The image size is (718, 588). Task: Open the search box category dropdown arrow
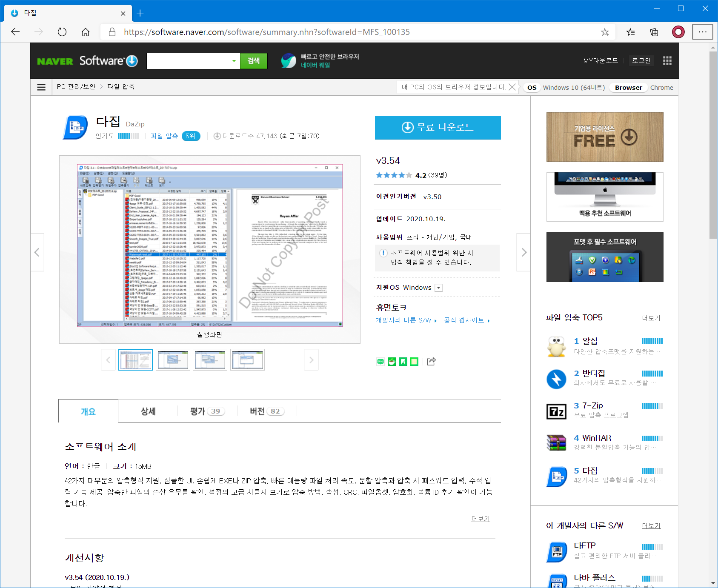(x=234, y=61)
